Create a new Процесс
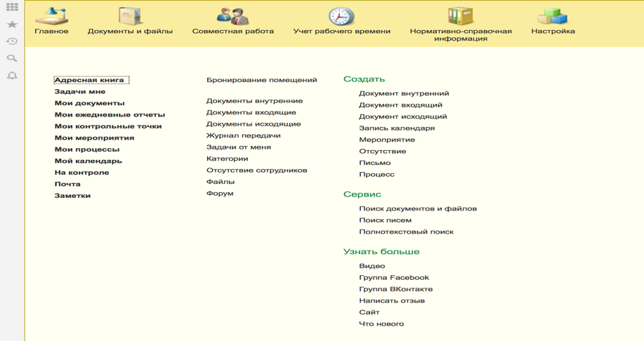Image resolution: width=644 pixels, height=341 pixels. pyautogui.click(x=376, y=175)
